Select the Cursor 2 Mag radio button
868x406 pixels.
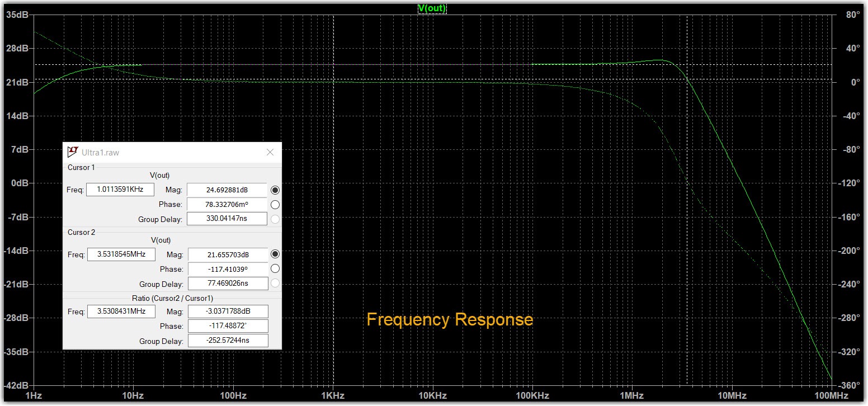tap(275, 254)
